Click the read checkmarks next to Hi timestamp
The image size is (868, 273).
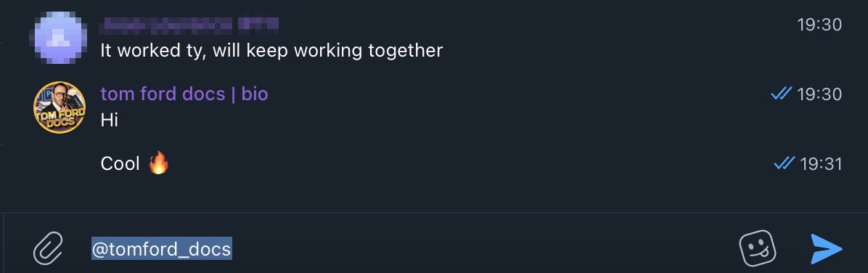tap(782, 94)
